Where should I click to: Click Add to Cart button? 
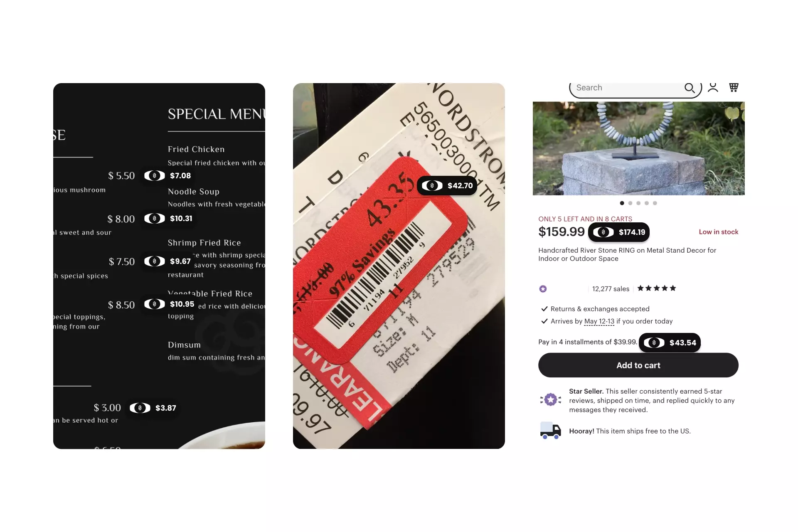click(638, 365)
